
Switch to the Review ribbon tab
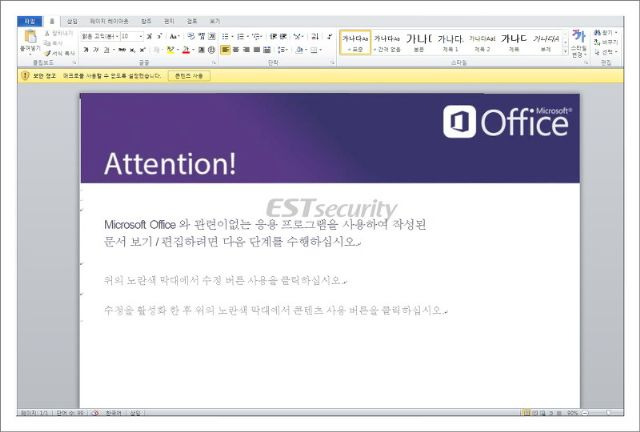tap(191, 21)
